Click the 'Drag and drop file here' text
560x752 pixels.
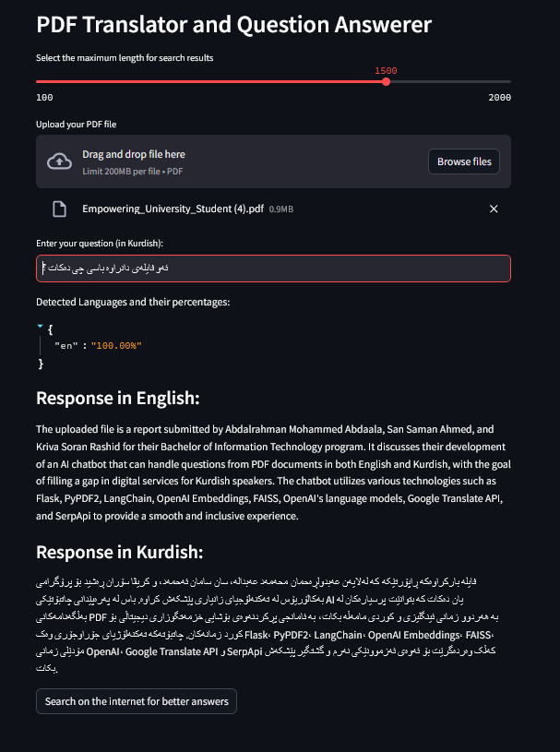[x=134, y=155]
